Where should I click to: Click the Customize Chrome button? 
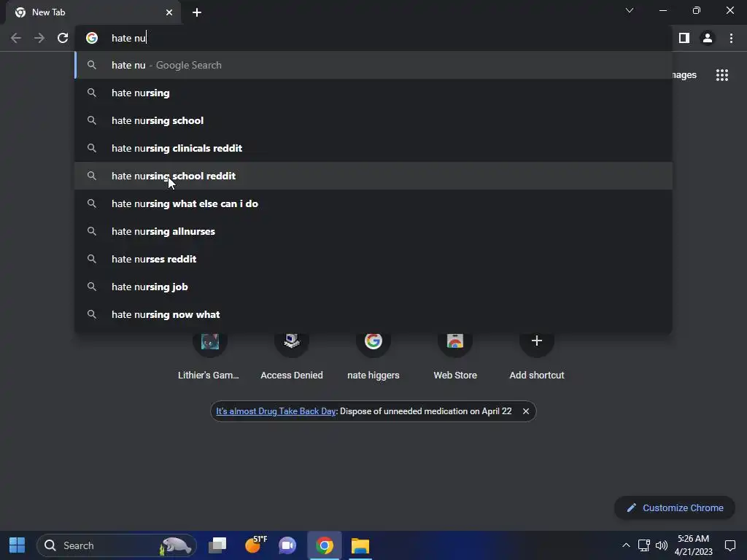(x=675, y=507)
